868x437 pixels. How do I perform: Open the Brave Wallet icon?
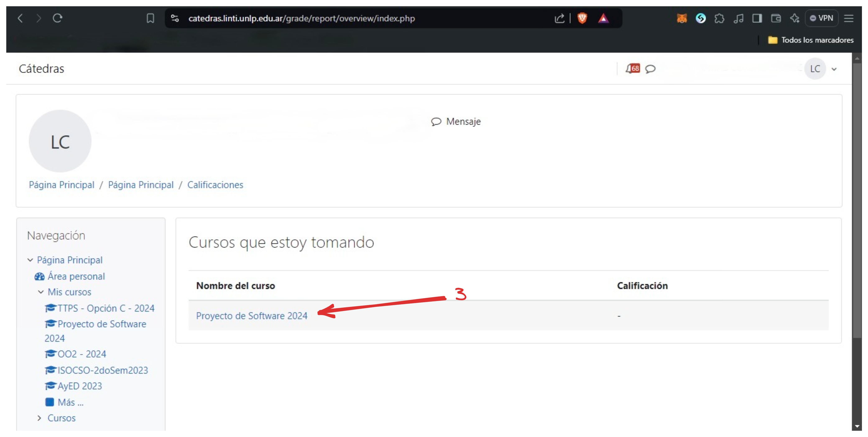pos(776,18)
